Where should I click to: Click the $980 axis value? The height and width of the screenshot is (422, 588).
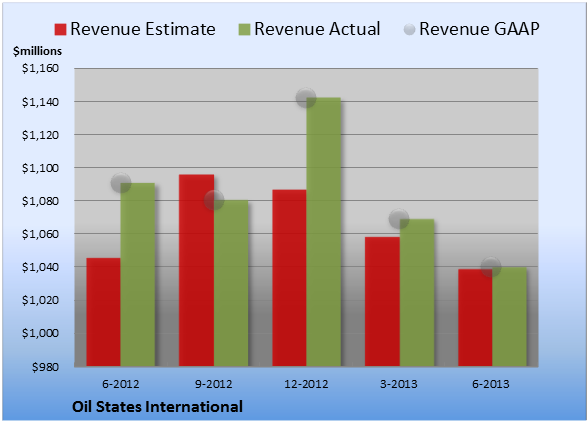coord(45,367)
